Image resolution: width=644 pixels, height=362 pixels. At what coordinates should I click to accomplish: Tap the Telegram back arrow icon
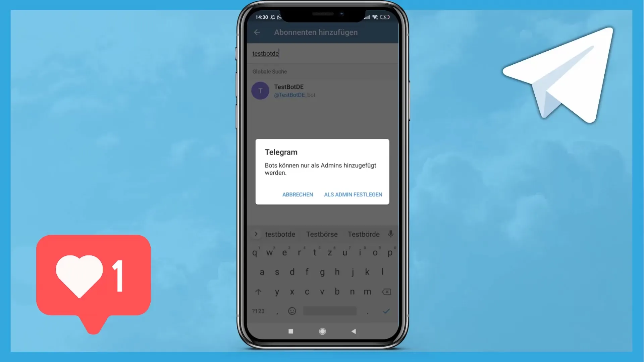pyautogui.click(x=257, y=32)
